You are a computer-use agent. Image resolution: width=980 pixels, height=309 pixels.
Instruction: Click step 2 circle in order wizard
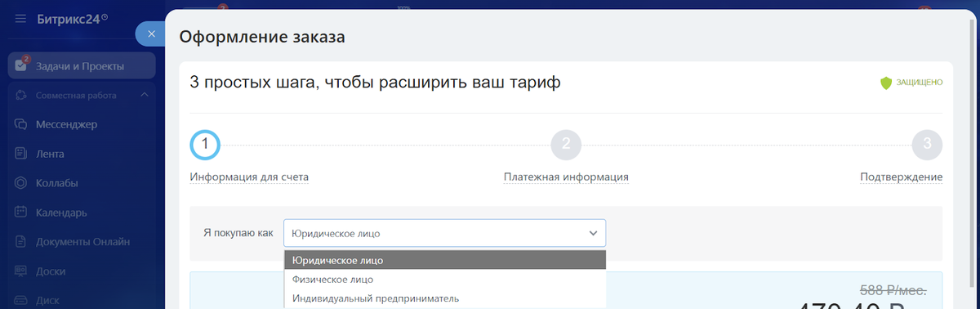(566, 145)
